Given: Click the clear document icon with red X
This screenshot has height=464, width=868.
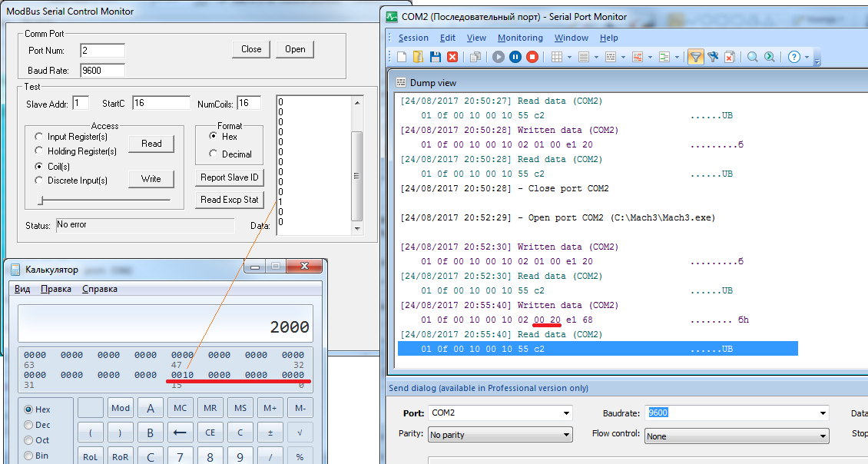Looking at the screenshot, I should click(x=730, y=57).
